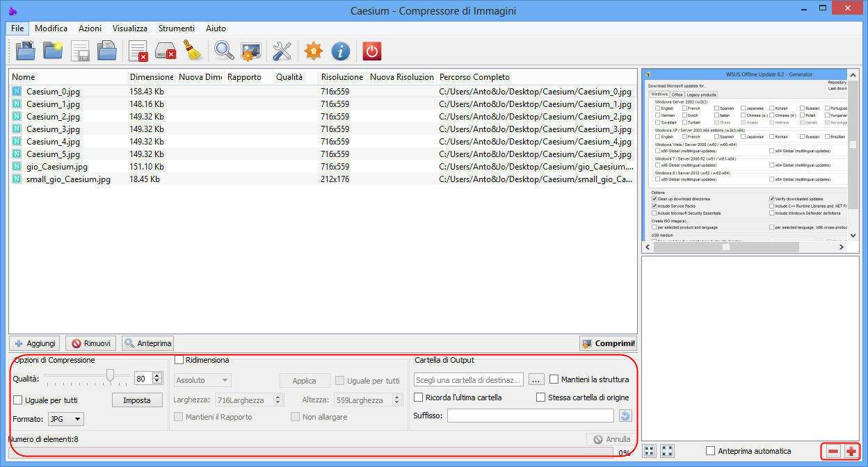Click the Qualità spinner up arrow

point(157,375)
